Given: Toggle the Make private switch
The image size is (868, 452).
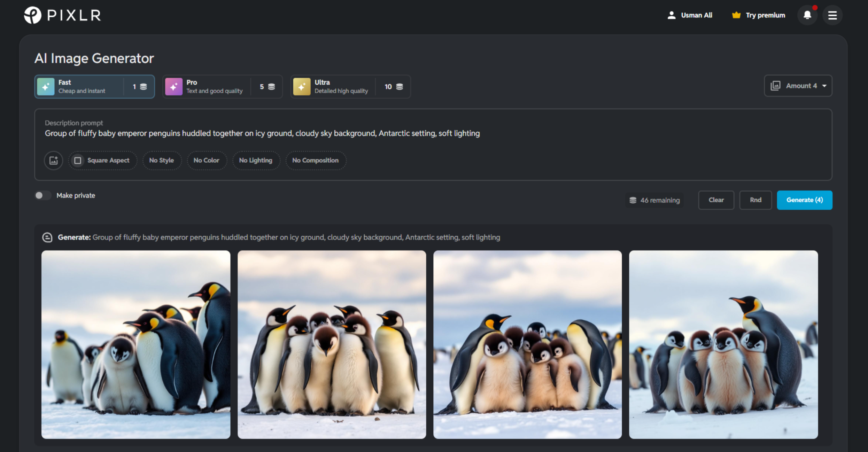Looking at the screenshot, I should coord(42,195).
